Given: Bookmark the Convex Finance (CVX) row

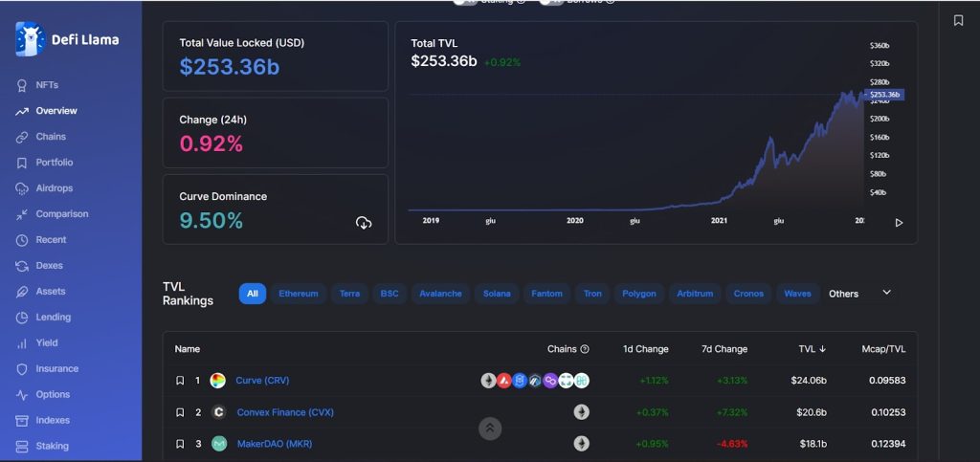Looking at the screenshot, I should click(180, 412).
